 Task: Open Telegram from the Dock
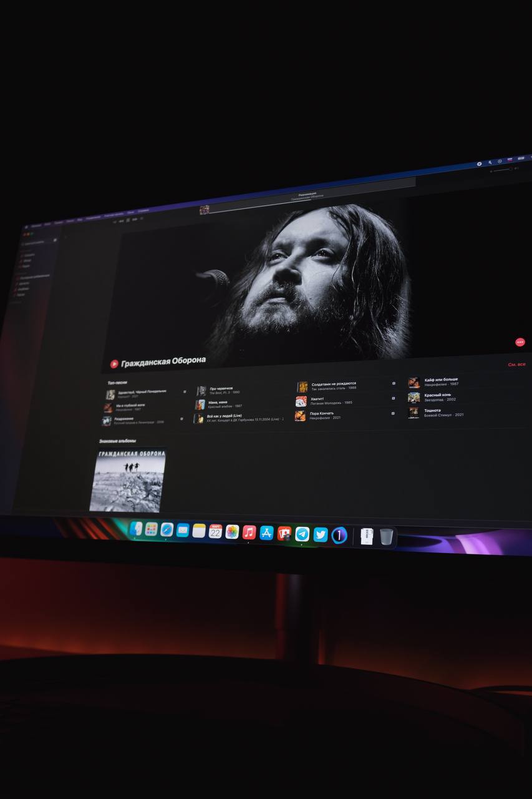(302, 534)
